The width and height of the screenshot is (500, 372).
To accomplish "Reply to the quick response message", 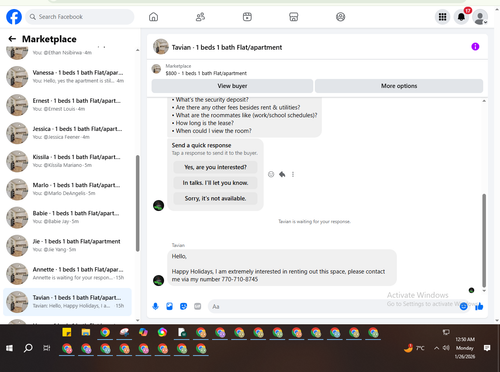I will click(282, 174).
